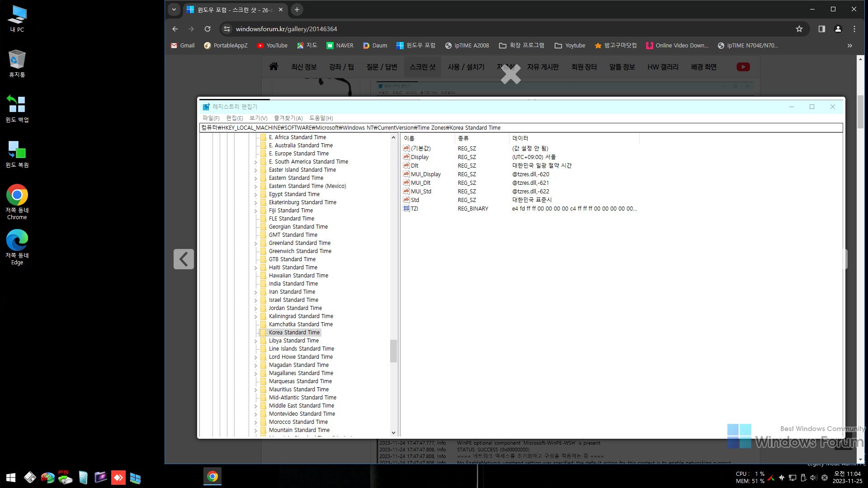Open the 확장 프로그램 bookmark folder
Screen dimensions: 868x488
522,46
